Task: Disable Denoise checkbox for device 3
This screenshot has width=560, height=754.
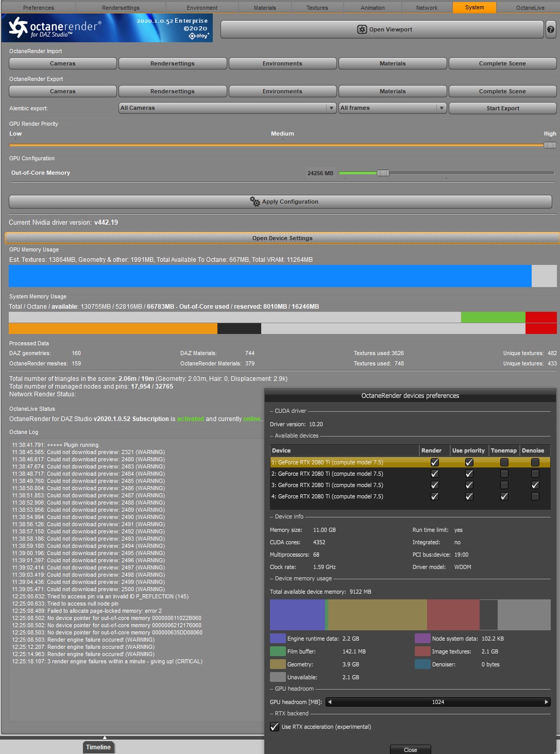Action: [x=535, y=485]
